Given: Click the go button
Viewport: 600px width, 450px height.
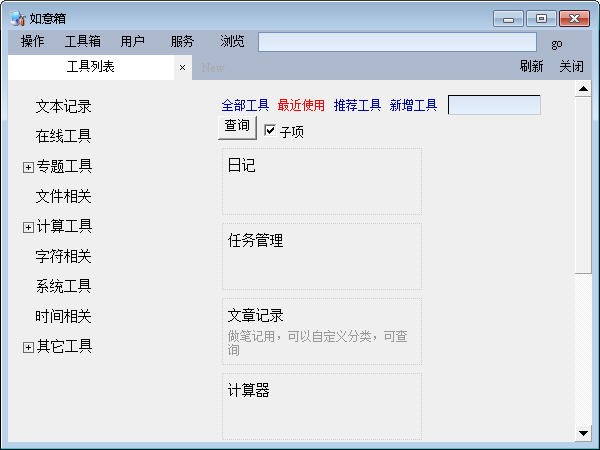Looking at the screenshot, I should pos(557,44).
